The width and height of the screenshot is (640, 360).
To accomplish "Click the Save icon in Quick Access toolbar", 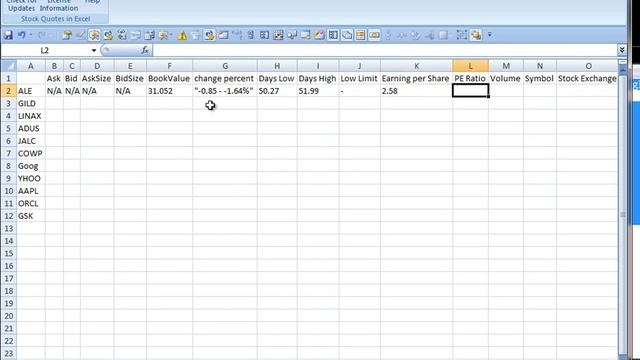I will pyautogui.click(x=8, y=36).
